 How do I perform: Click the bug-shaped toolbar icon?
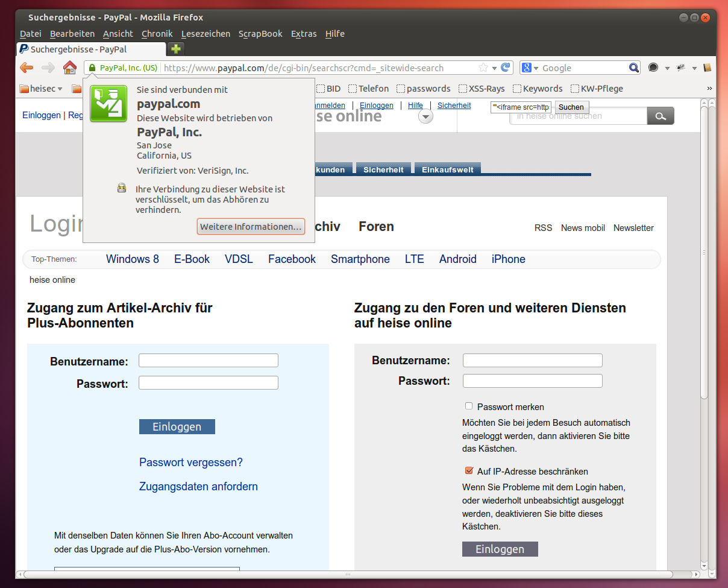point(681,68)
